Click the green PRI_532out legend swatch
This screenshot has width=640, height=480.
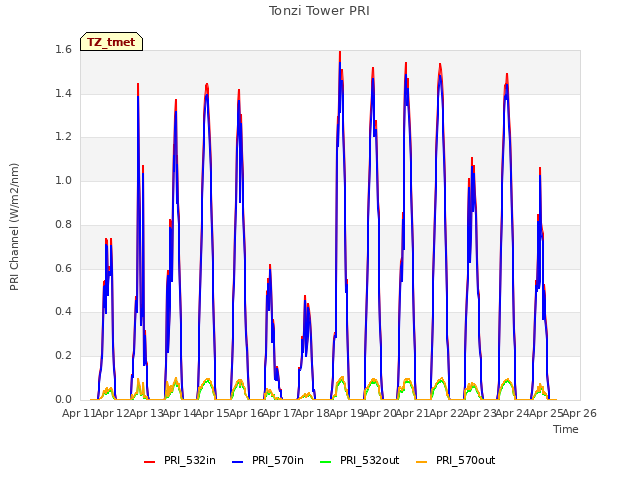click(326, 462)
